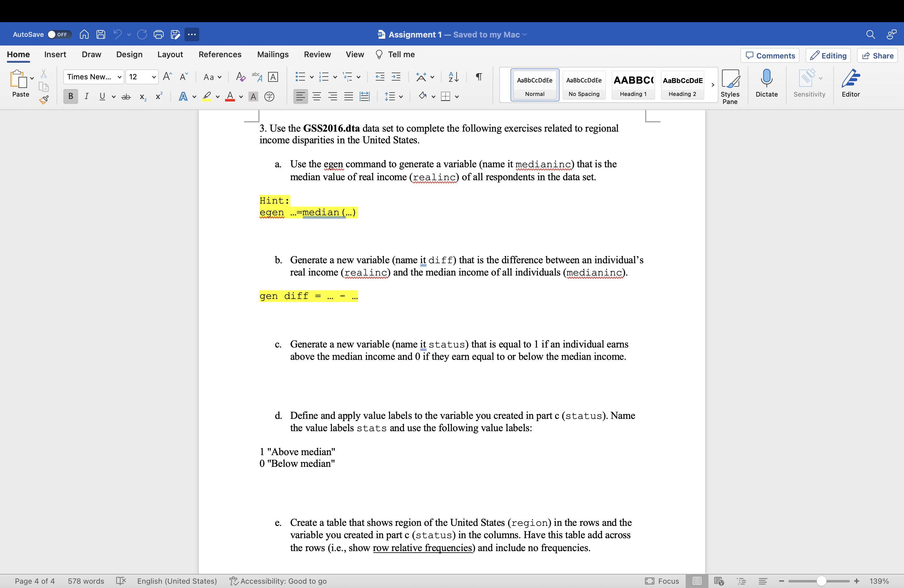Apply yellow text highlight color
This screenshot has height=588, width=904.
point(207,97)
